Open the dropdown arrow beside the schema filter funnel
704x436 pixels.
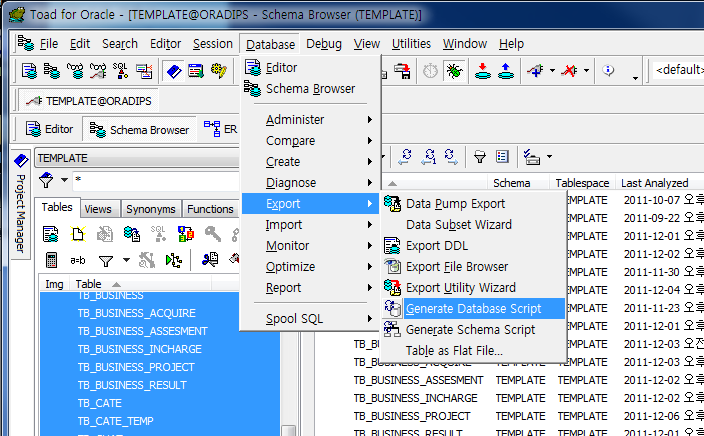pyautogui.click(x=64, y=180)
